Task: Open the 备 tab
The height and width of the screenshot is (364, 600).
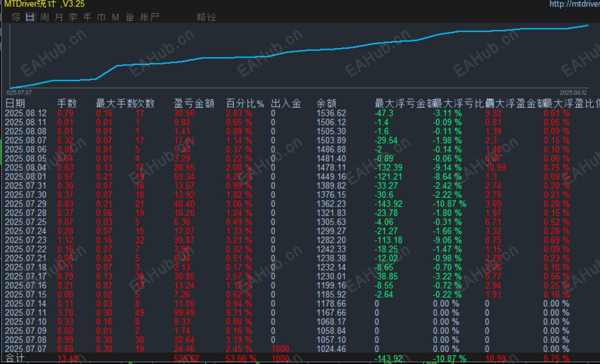Action: pyautogui.click(x=130, y=17)
